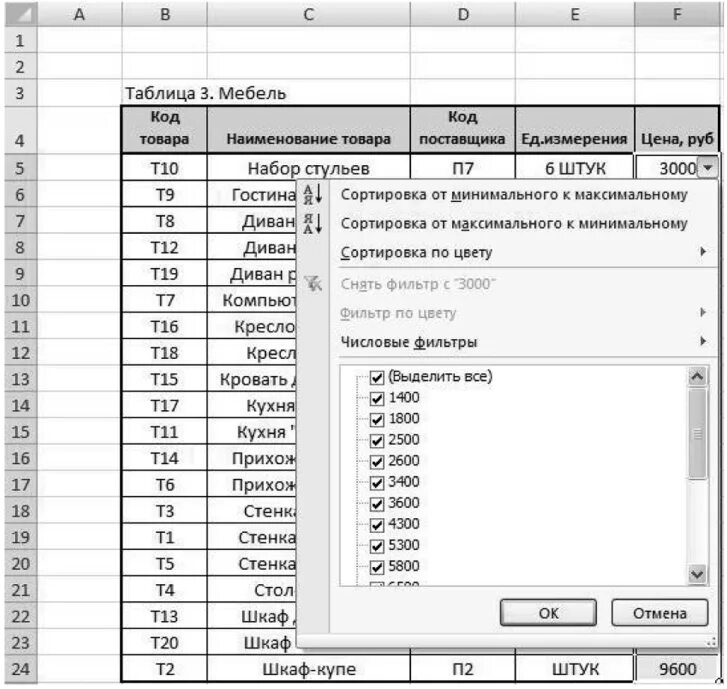This screenshot has height=689, width=727.
Task: Click the A-Я ascending sort icon
Action: 313,194
